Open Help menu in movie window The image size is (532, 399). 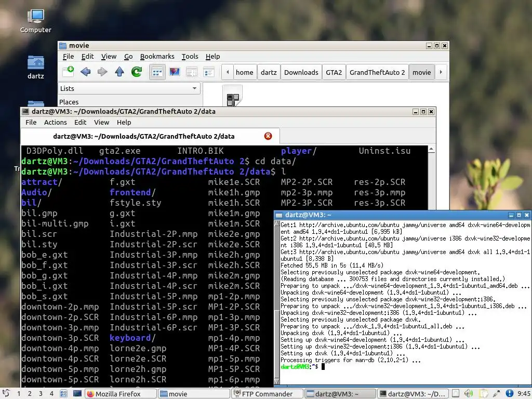click(x=212, y=56)
